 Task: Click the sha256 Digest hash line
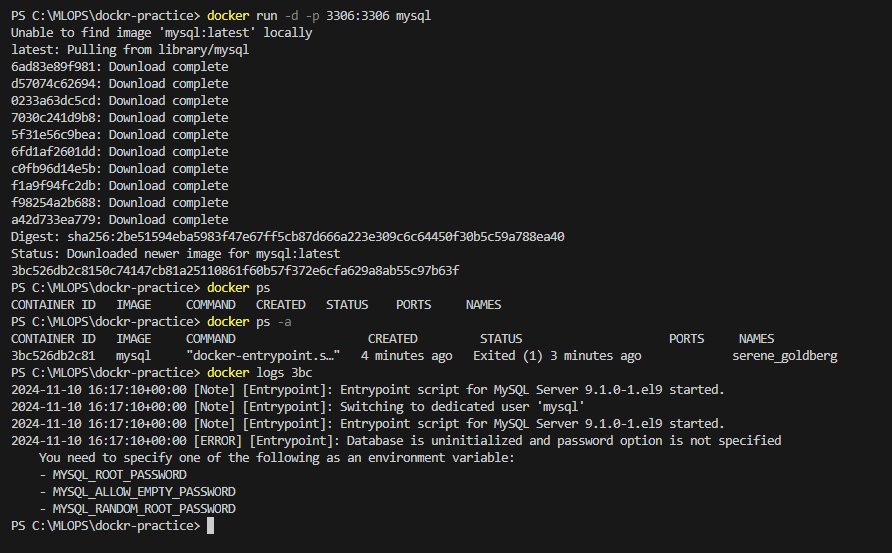point(287,237)
